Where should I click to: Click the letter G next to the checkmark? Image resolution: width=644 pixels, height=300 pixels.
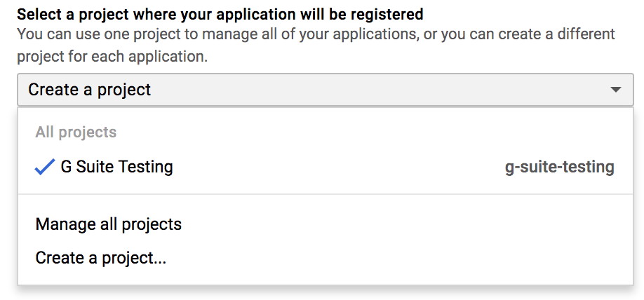[x=67, y=167]
